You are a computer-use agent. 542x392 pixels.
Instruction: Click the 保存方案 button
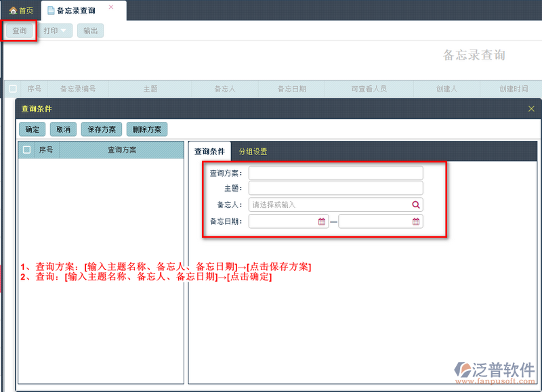pos(101,129)
